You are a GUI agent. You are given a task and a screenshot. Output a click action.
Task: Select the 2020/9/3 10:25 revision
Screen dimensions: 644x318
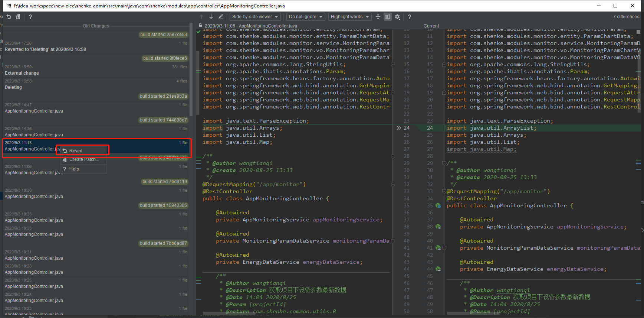click(x=96, y=283)
